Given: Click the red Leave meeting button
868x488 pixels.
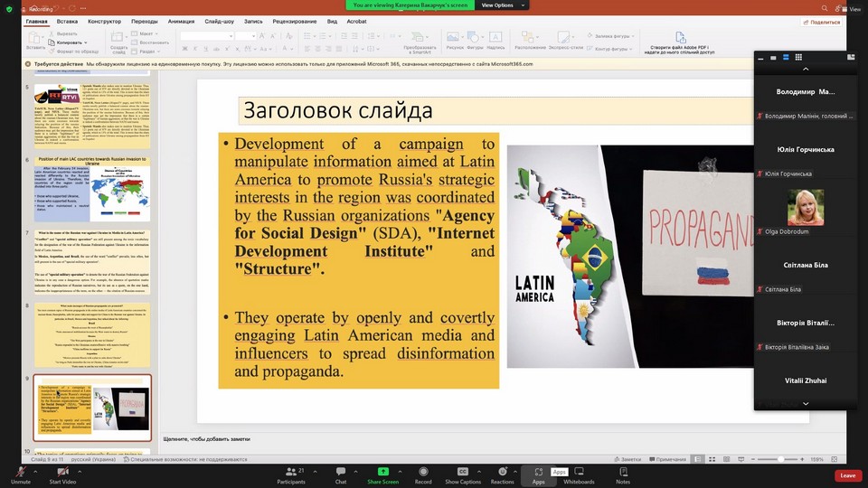Looking at the screenshot, I should (847, 475).
